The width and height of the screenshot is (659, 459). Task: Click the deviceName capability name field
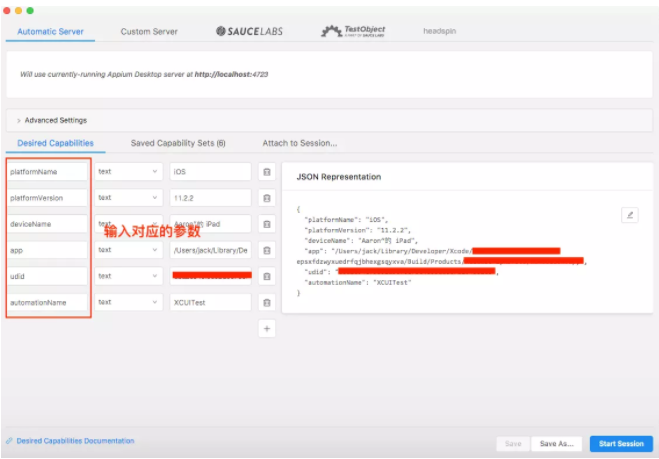47,224
